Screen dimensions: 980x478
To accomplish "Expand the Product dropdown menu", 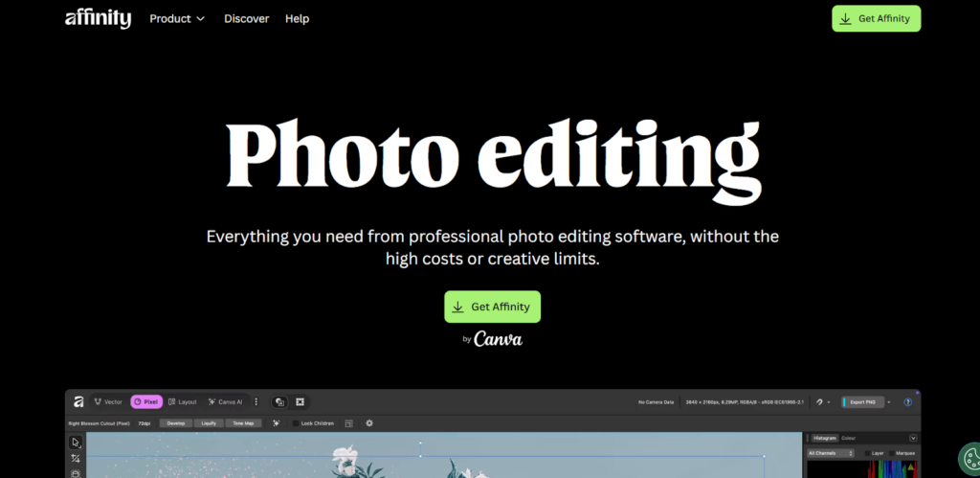I will coord(177,18).
